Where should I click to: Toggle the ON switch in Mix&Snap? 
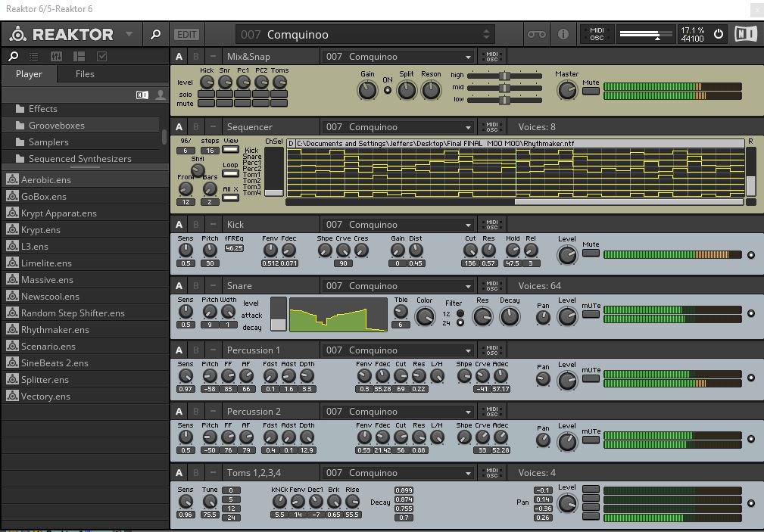pos(388,90)
